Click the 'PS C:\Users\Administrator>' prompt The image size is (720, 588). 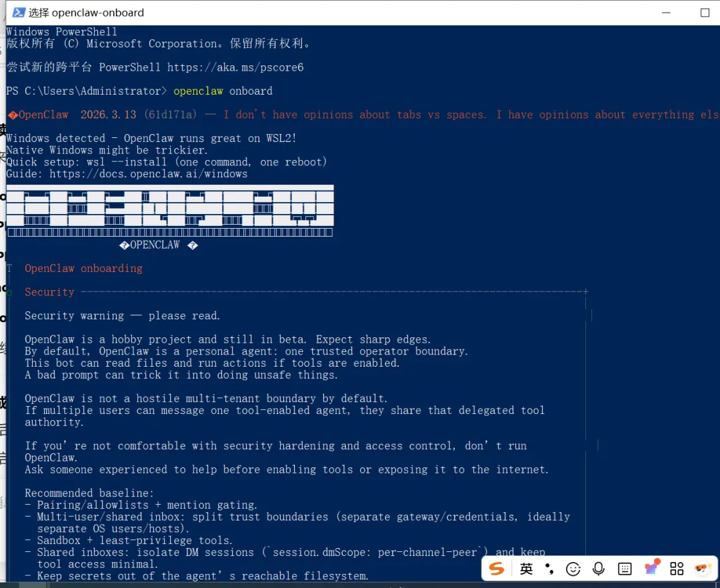tap(86, 91)
